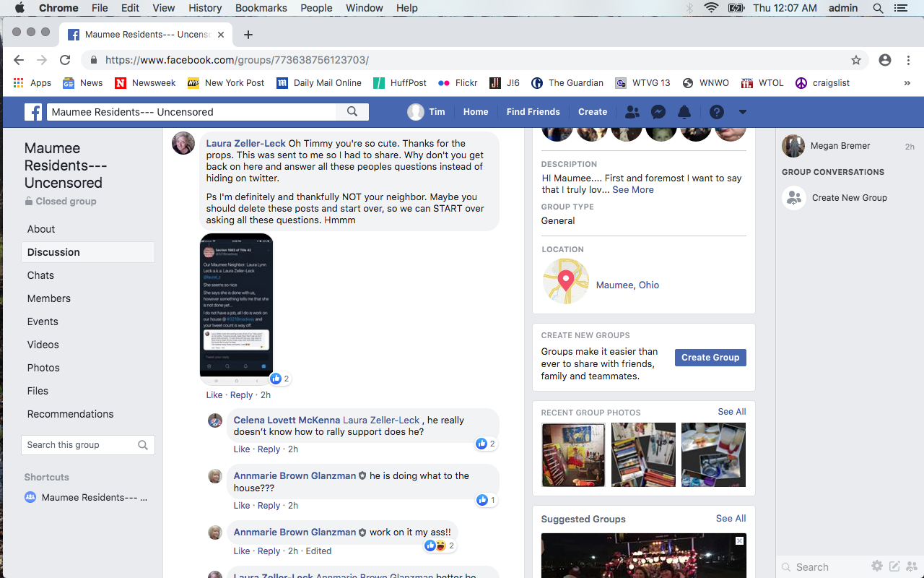Open chat settings gear icon
Screen dimensions: 924x578
click(876, 566)
